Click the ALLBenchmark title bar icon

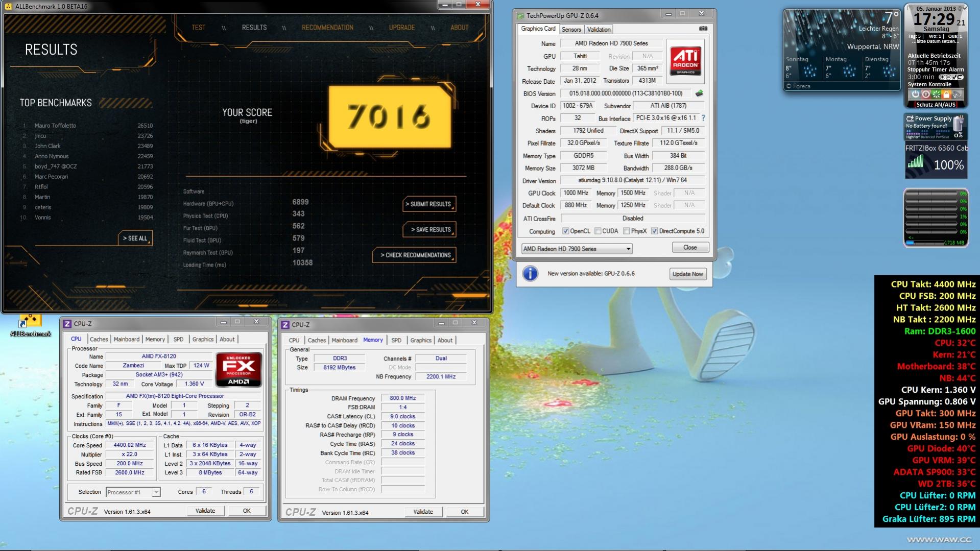(8, 7)
